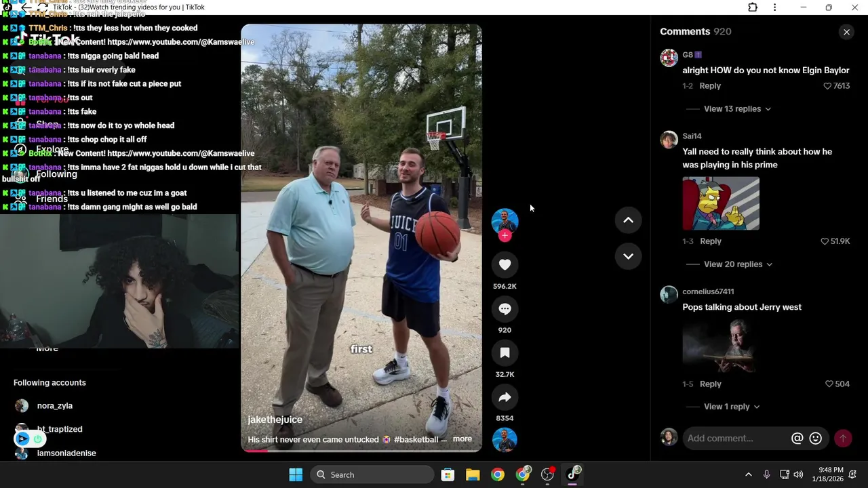Viewport: 868px width, 488px height.
Task: Follow creator with red plus badge
Action: point(505,236)
